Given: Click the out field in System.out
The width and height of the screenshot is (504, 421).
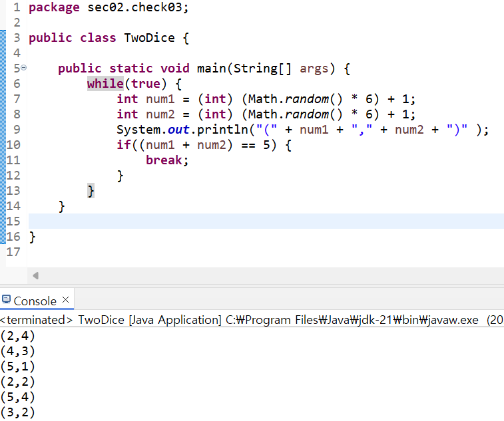Looking at the screenshot, I should pos(178,130).
